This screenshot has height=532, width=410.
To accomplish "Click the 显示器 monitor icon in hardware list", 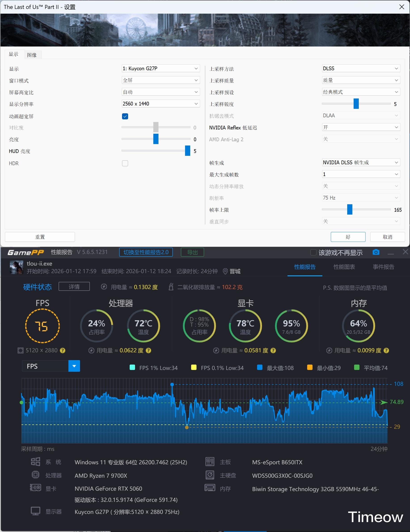I will coord(36,511).
